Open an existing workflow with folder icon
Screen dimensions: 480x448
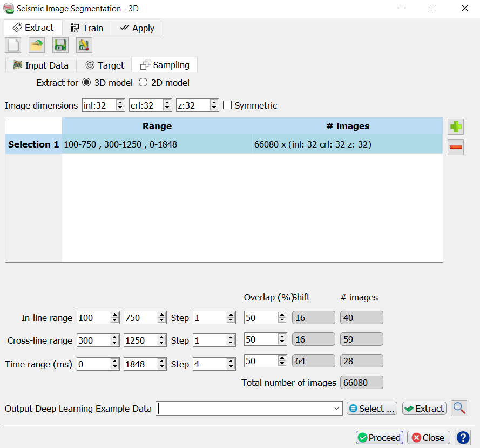tap(37, 45)
